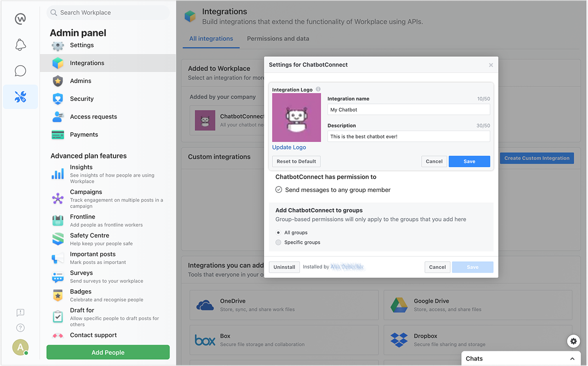Screen dimensions: 588x366
Task: Click the Create Custom Integration button
Action: point(537,158)
